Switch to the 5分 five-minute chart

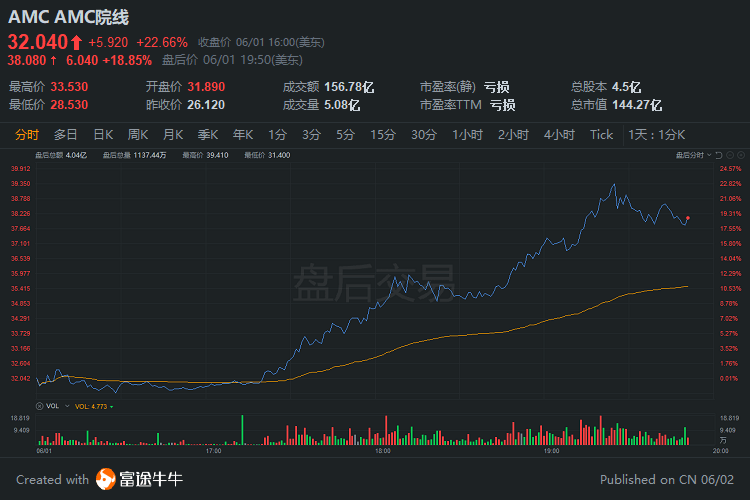345,135
